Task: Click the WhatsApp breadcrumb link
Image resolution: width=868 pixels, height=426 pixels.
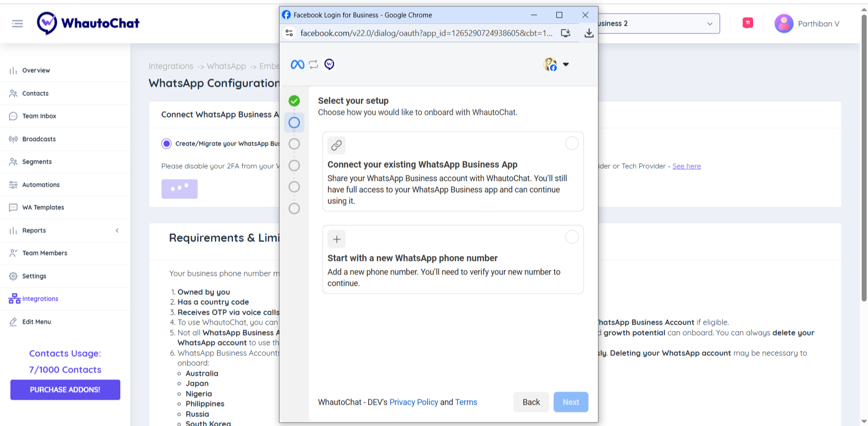Action: (x=226, y=66)
